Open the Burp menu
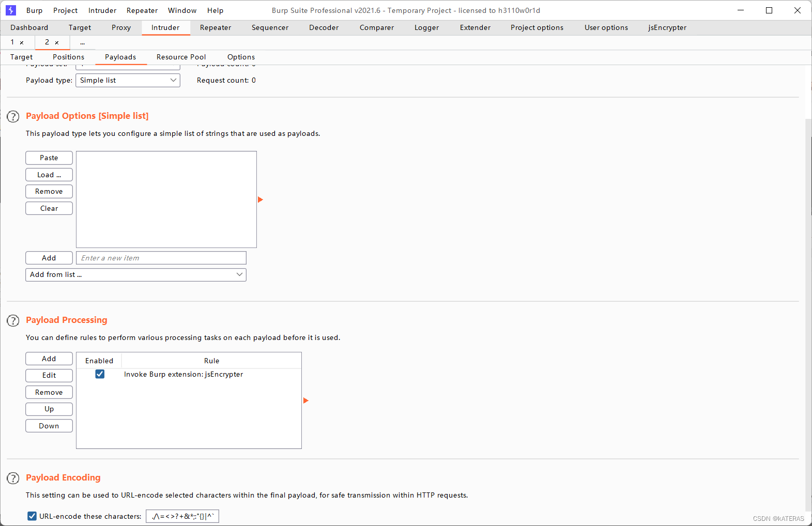This screenshot has height=526, width=812. (34, 10)
